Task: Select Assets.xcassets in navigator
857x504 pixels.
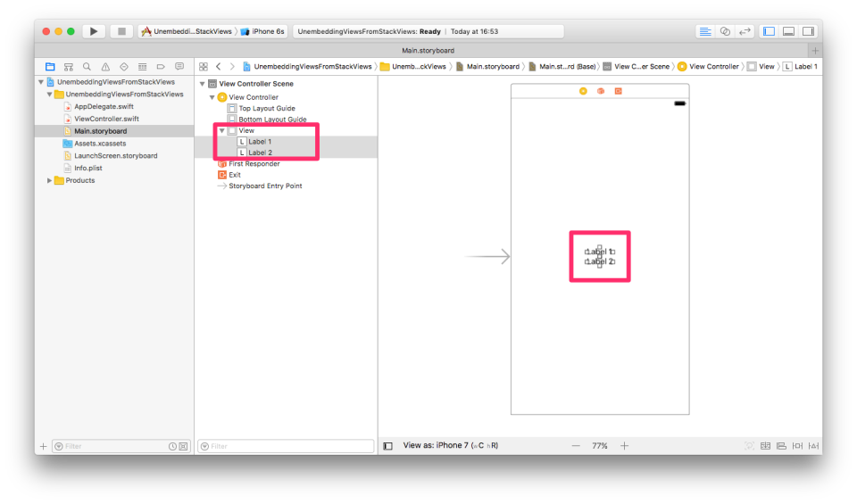Action: click(x=100, y=143)
